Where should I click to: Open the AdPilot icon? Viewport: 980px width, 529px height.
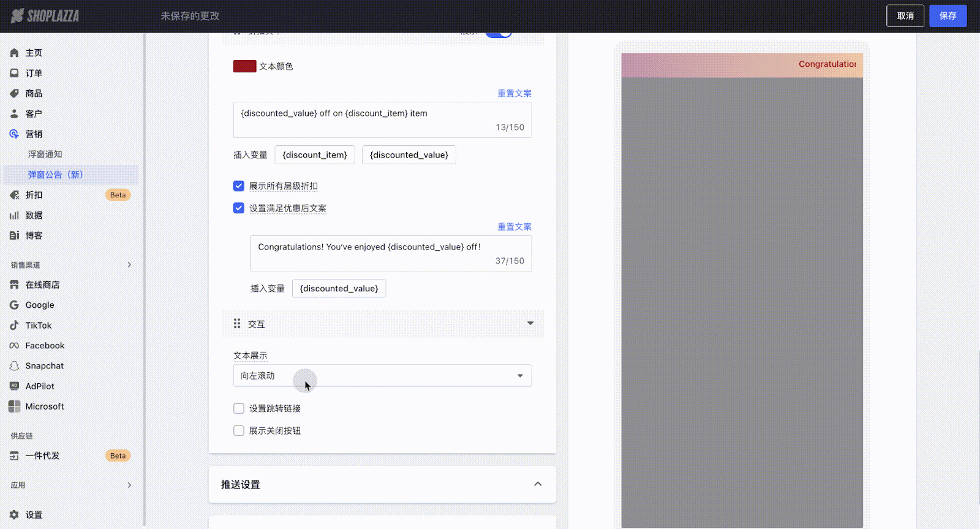[x=14, y=386]
